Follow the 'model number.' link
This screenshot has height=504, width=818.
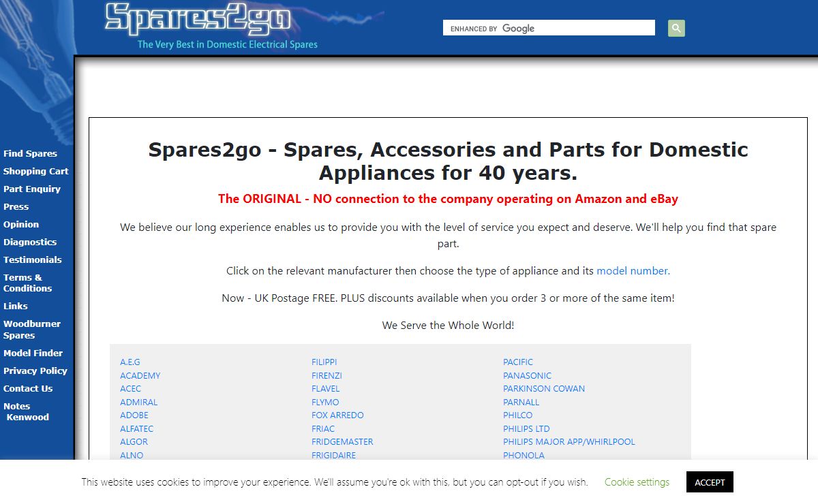pyautogui.click(x=633, y=271)
